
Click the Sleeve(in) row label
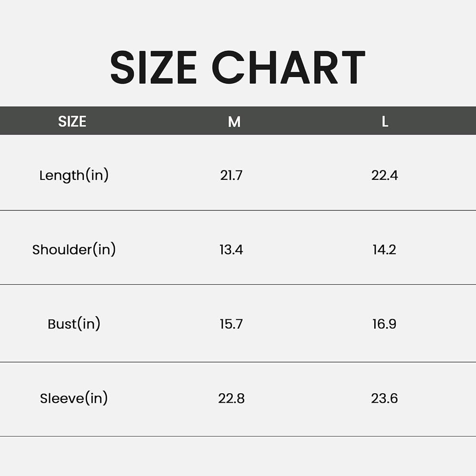[x=74, y=398]
